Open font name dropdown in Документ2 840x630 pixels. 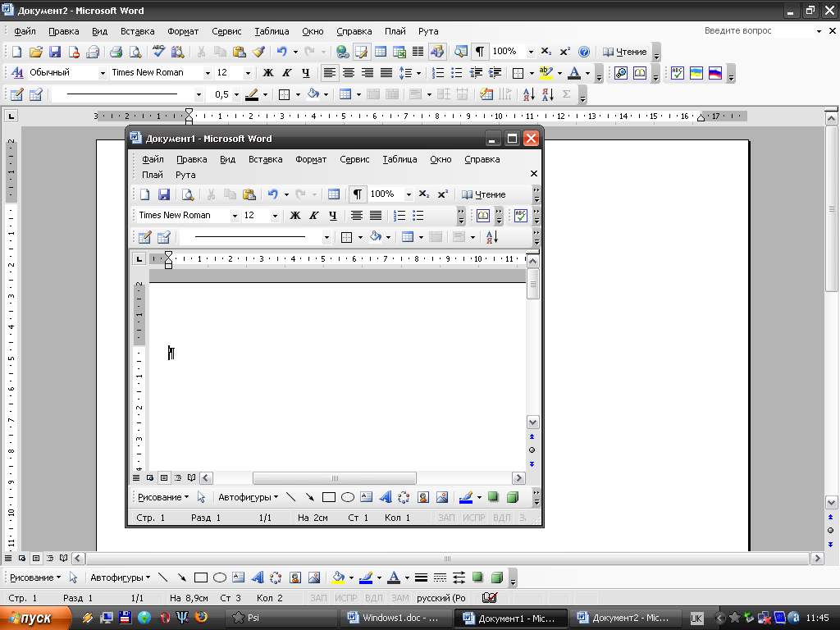coord(208,73)
